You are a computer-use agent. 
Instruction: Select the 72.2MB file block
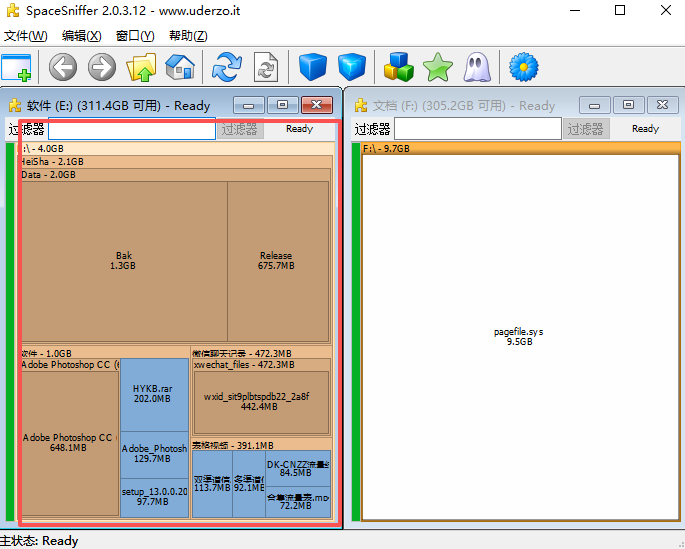(x=298, y=502)
